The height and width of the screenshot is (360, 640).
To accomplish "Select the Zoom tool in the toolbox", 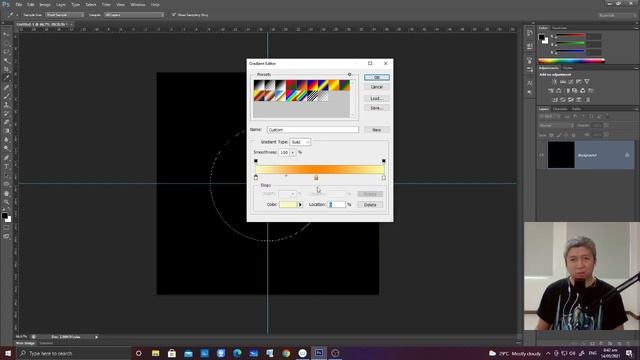I will coord(6,202).
